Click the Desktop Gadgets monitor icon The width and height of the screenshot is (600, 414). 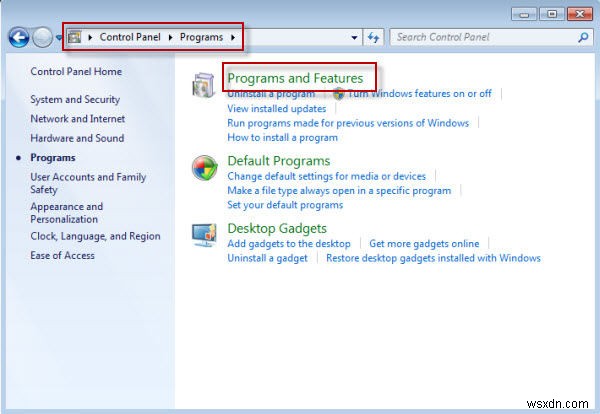[x=204, y=235]
